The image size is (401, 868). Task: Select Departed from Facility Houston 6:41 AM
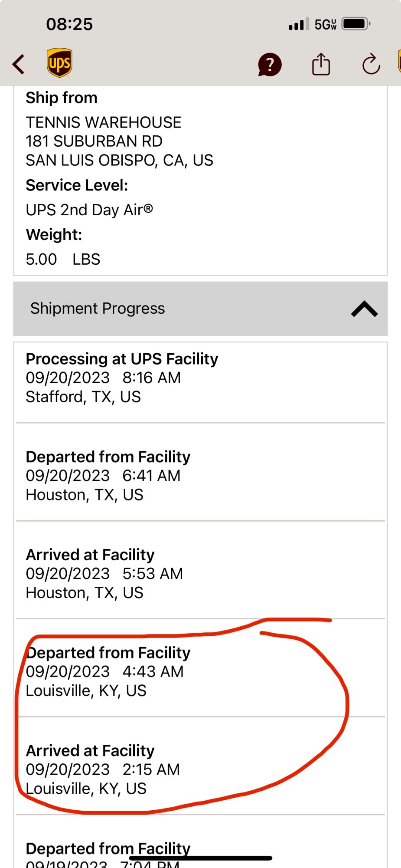point(200,476)
